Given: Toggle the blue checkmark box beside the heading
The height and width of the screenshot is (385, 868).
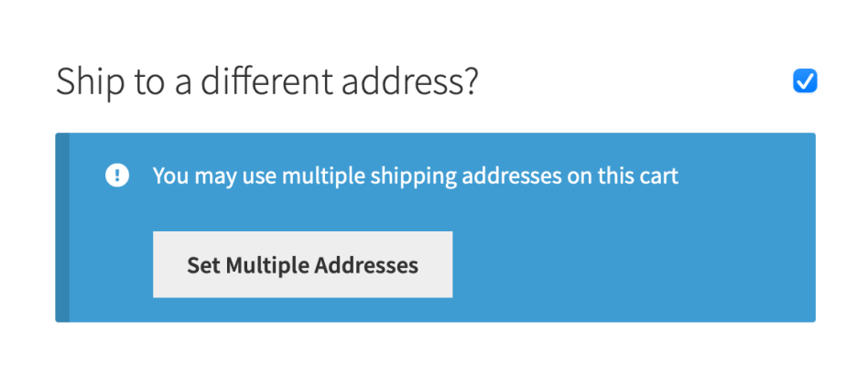Looking at the screenshot, I should pos(805,81).
